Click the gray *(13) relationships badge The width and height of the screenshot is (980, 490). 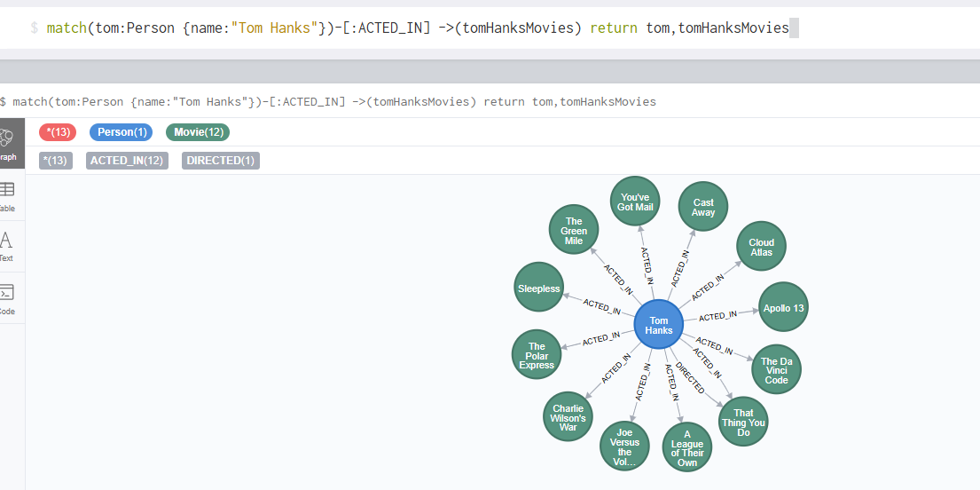click(56, 161)
